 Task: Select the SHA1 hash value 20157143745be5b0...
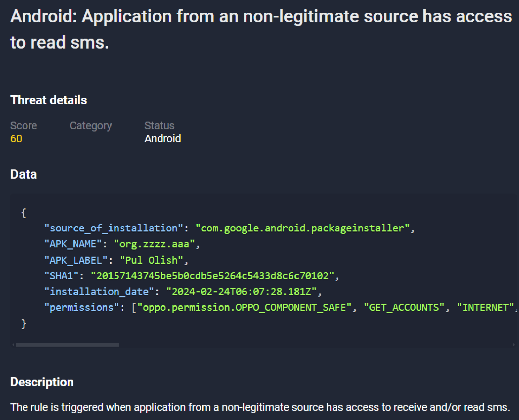pos(213,276)
